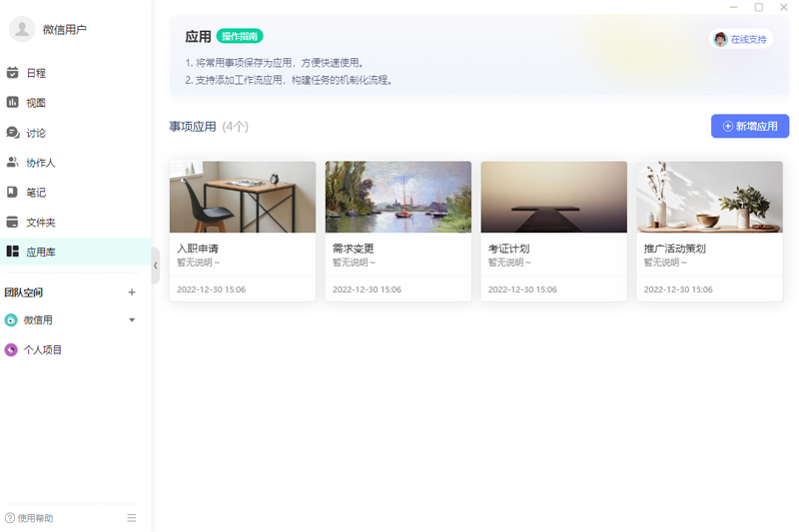Open the 笔记 notebook icon
The width and height of the screenshot is (799, 532).
click(13, 193)
